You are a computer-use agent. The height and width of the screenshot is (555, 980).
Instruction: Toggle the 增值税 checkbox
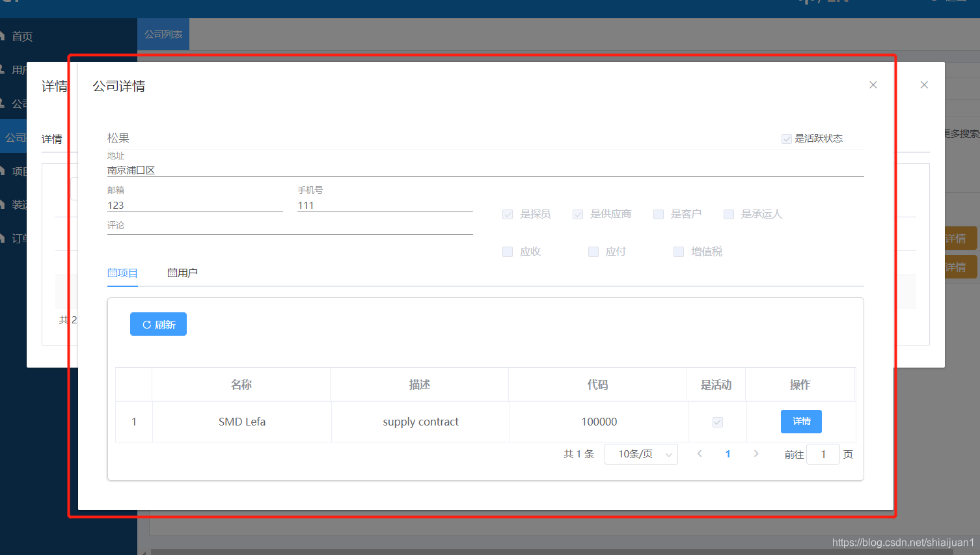[679, 252]
